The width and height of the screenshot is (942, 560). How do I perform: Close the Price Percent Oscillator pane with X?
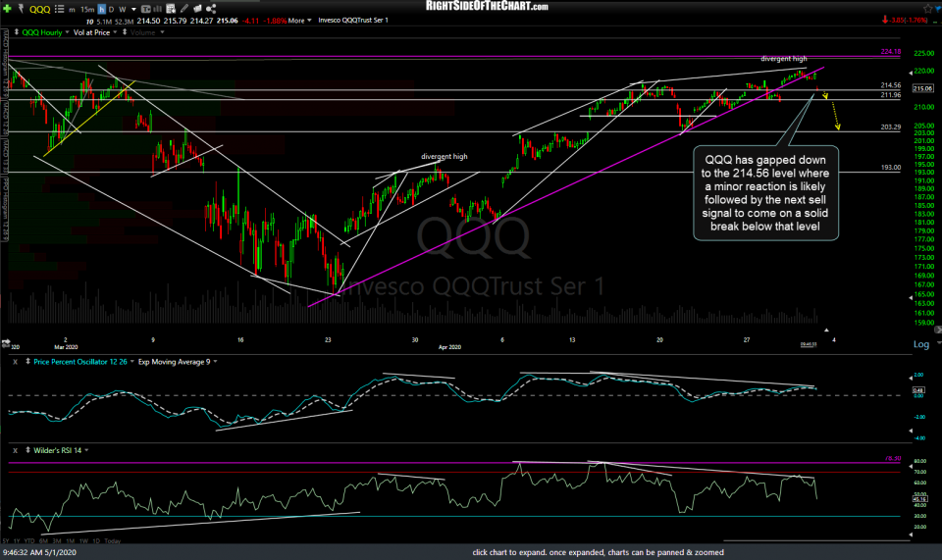coord(16,362)
